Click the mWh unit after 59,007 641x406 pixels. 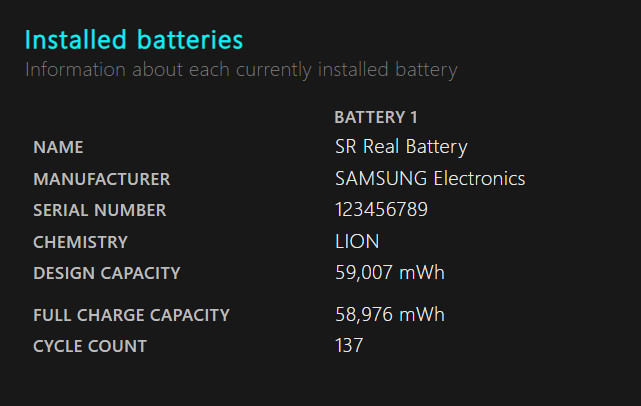point(422,273)
